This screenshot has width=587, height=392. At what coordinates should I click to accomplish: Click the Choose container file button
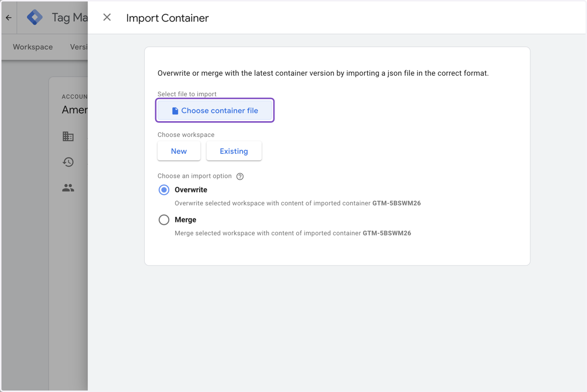coord(215,110)
